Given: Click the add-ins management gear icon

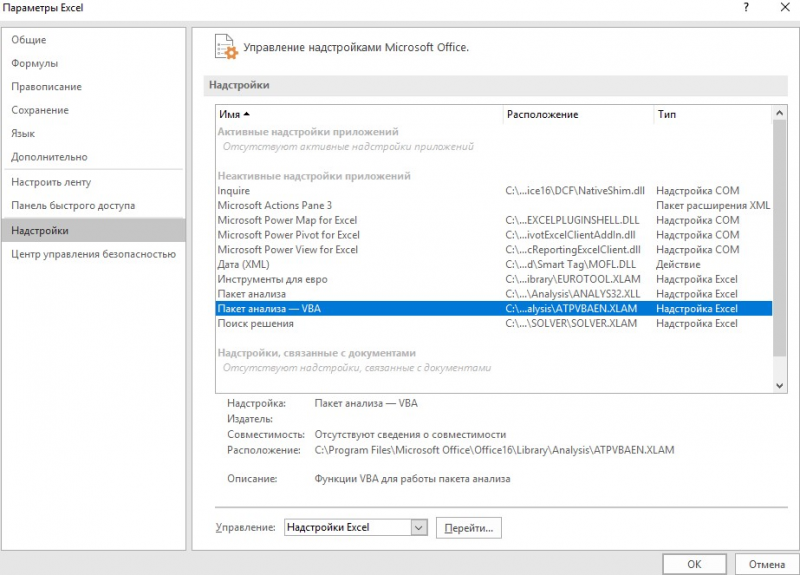Looking at the screenshot, I should [226, 47].
